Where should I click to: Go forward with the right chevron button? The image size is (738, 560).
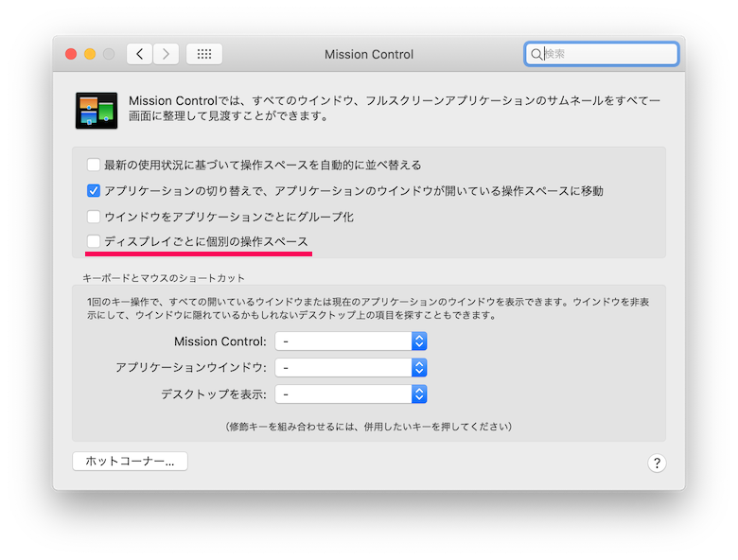pyautogui.click(x=166, y=54)
